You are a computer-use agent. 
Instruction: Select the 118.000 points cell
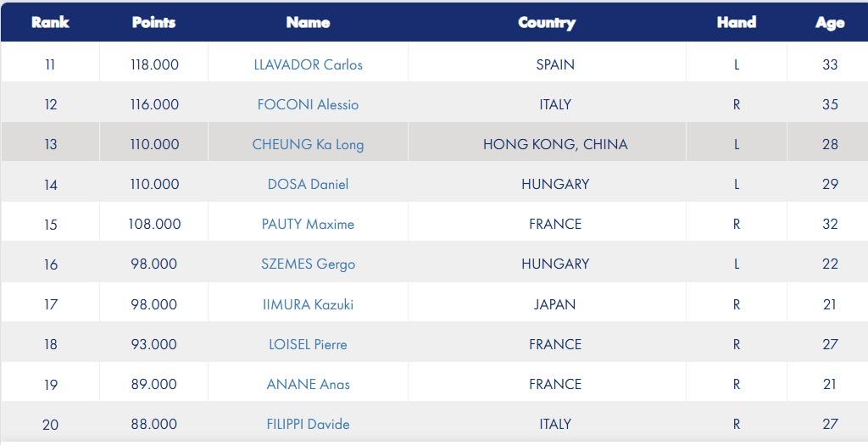(154, 64)
